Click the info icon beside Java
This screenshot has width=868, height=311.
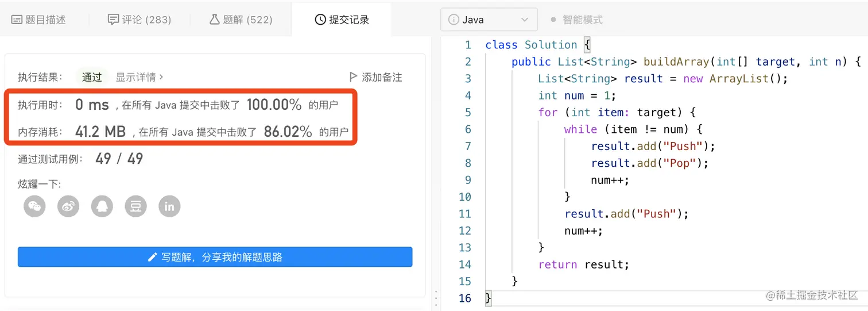(x=452, y=20)
